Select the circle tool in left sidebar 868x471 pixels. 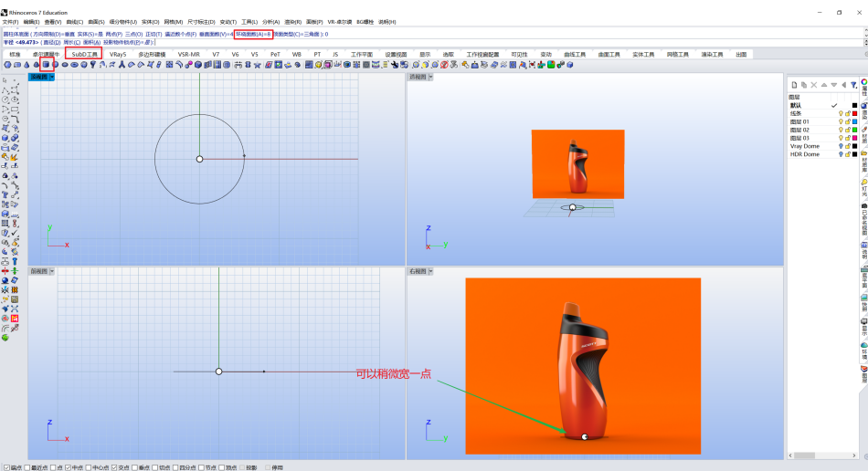[x=5, y=99]
